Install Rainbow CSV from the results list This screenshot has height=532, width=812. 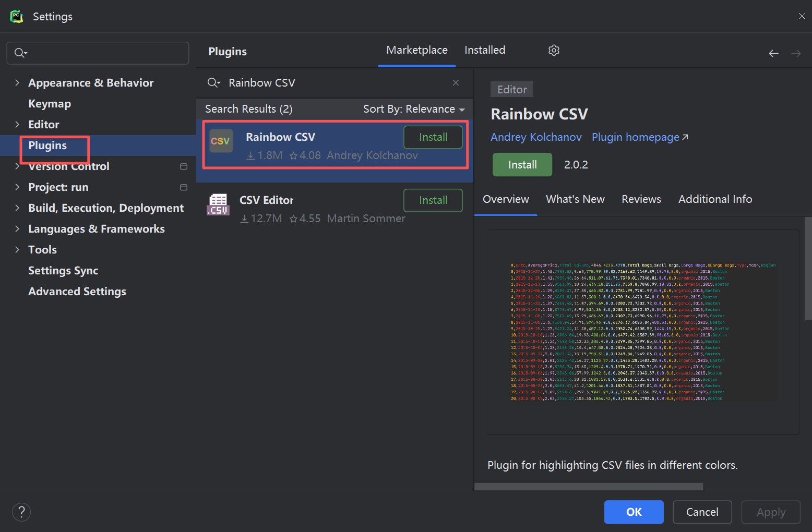point(433,137)
